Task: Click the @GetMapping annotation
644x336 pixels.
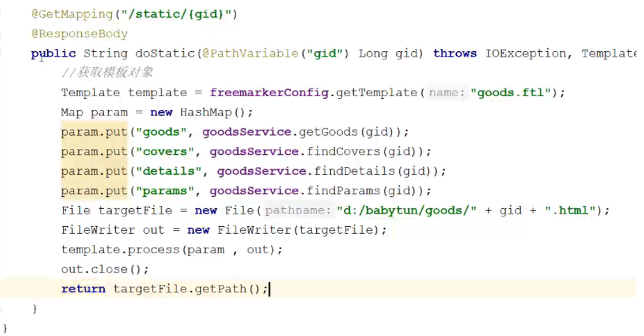Action: (72, 14)
